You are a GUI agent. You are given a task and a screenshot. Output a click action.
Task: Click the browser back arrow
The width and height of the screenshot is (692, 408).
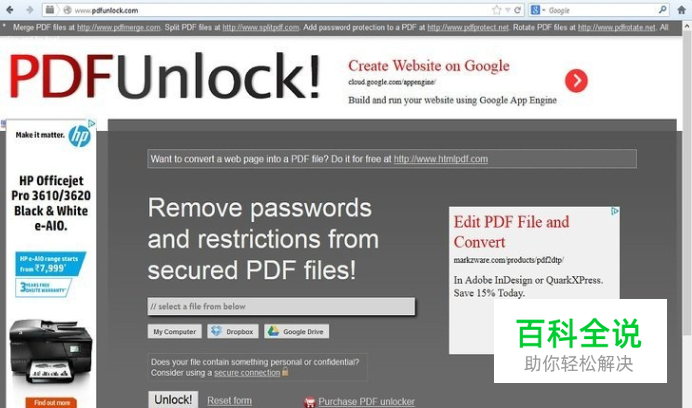coord(9,10)
